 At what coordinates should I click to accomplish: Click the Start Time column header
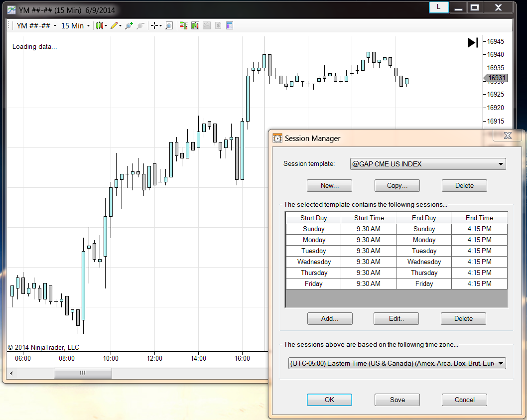[x=369, y=218]
